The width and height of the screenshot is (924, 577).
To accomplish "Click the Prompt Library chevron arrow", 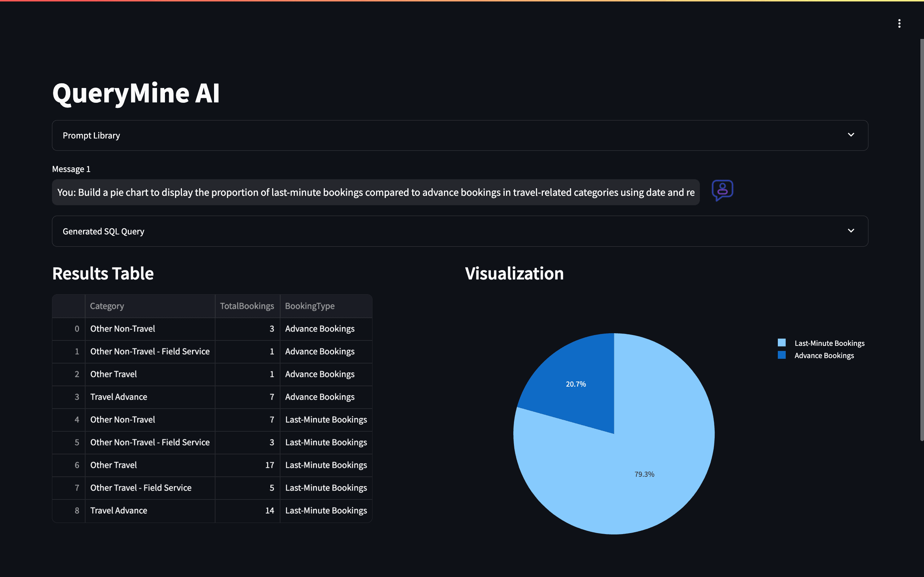I will (851, 135).
